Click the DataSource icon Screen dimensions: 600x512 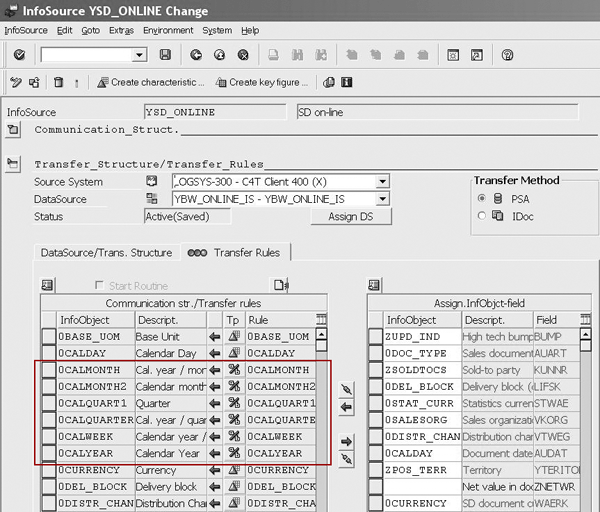(x=152, y=198)
